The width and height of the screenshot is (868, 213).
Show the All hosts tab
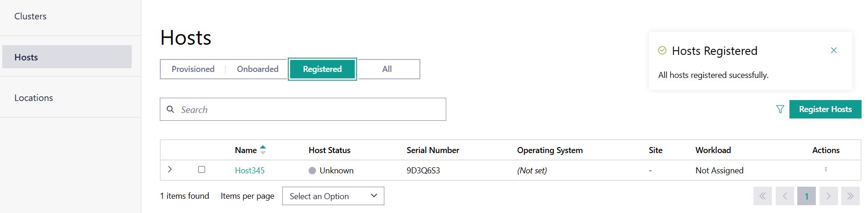[x=387, y=69]
